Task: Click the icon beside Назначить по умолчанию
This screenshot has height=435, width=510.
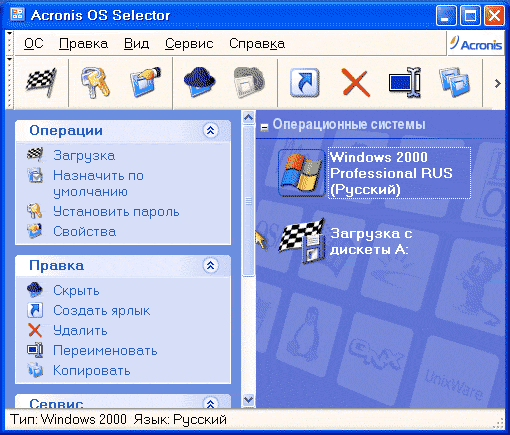Action: (x=35, y=175)
